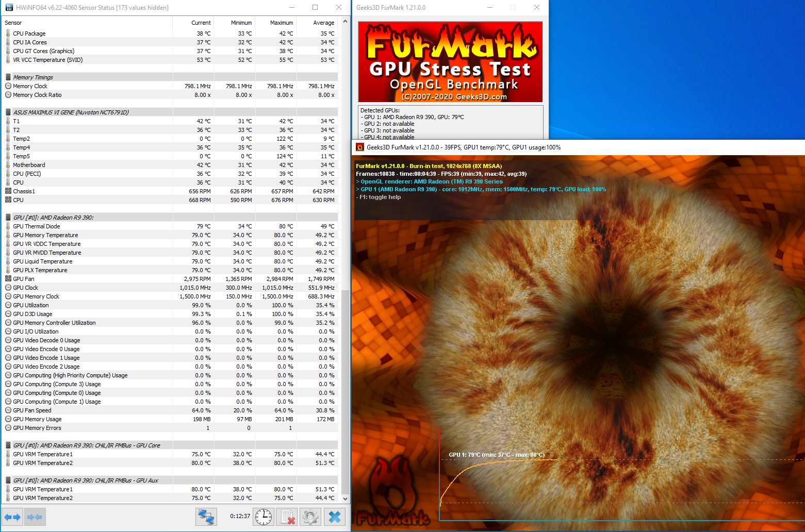Click the blue X close sensors button
Viewport: 805px width, 532px height.
point(334,517)
